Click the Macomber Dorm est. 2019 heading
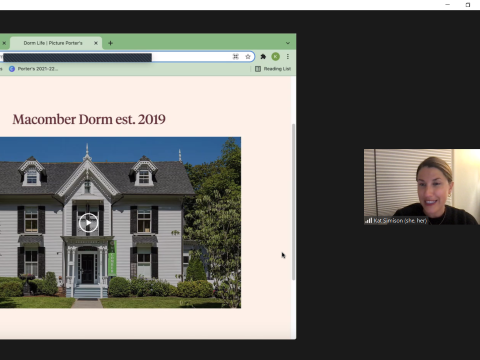480x360 pixels. coord(89,119)
